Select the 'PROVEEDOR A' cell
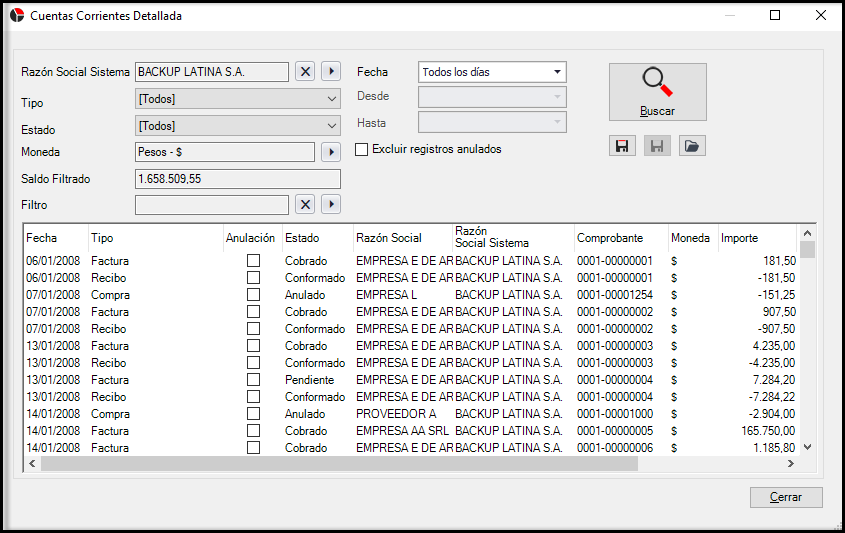 click(404, 414)
